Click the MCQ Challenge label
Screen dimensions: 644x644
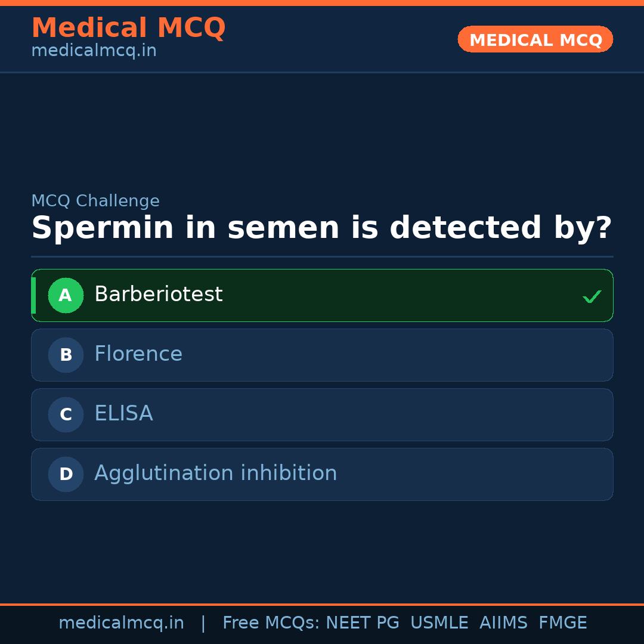point(95,201)
